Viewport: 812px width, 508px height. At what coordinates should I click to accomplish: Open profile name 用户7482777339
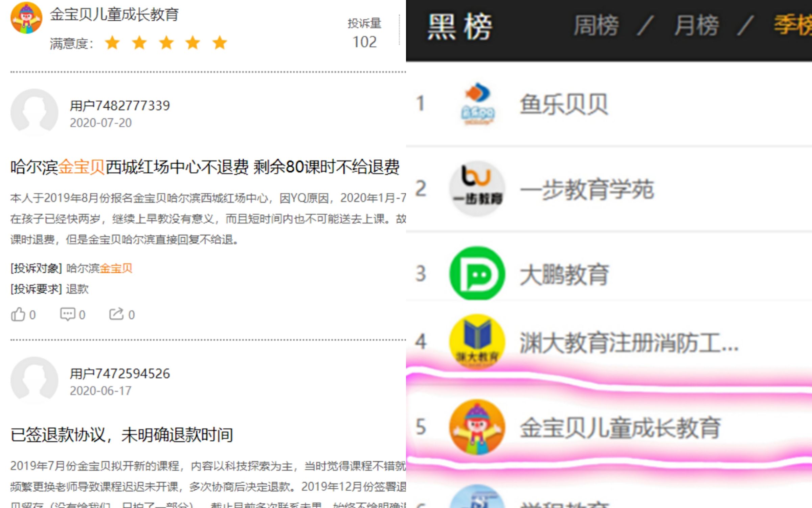click(x=120, y=106)
